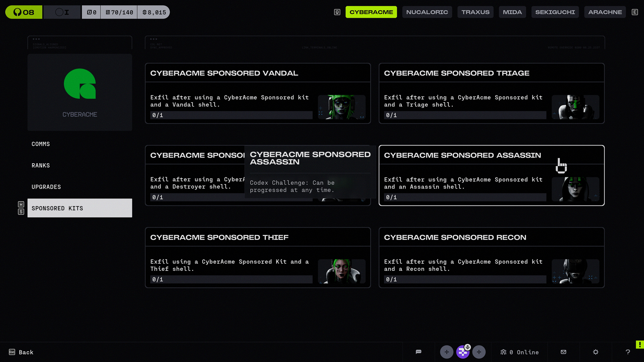
Task: Click the help question mark icon
Action: point(628,352)
